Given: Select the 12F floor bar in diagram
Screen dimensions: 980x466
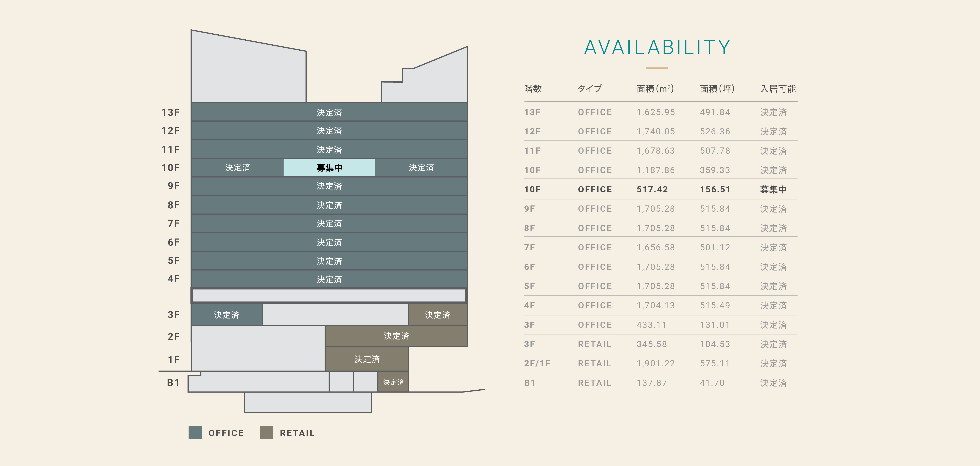Looking at the screenshot, I should (329, 130).
